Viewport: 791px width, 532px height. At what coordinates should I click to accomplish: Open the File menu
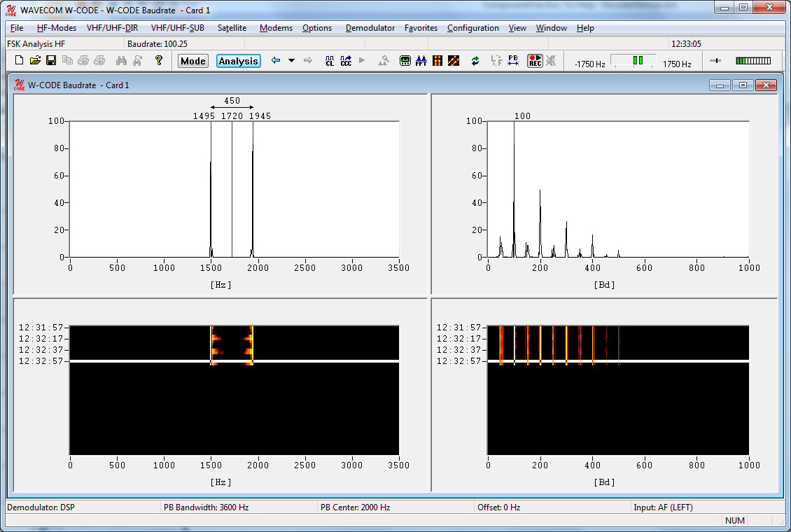(x=17, y=28)
